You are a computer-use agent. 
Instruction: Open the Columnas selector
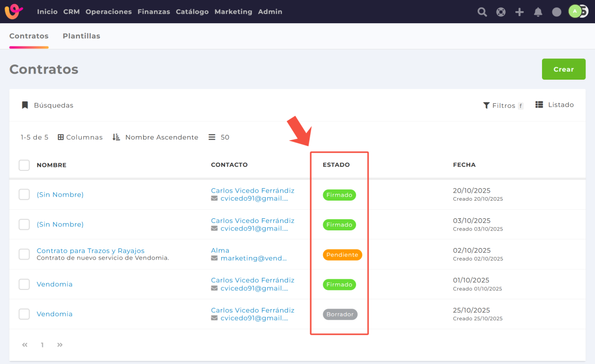80,137
